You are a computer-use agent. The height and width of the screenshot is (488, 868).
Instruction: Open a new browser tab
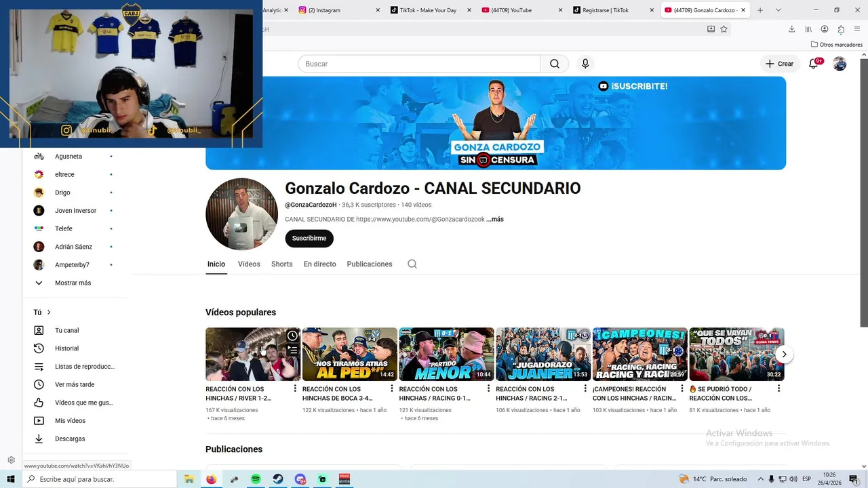click(x=760, y=10)
